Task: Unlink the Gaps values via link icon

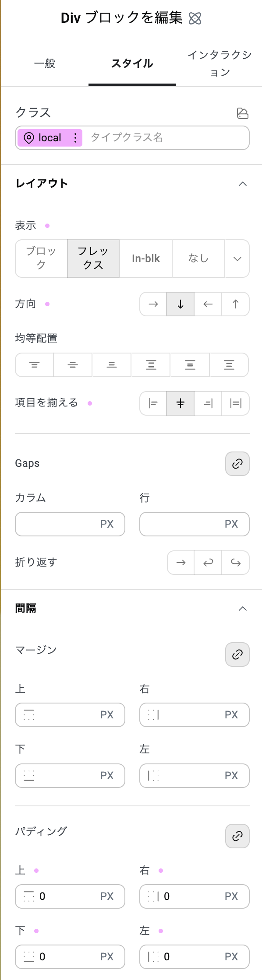Action: pyautogui.click(x=237, y=463)
